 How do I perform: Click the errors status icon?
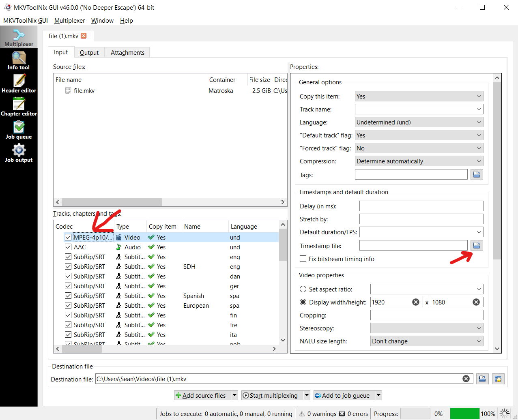click(342, 414)
